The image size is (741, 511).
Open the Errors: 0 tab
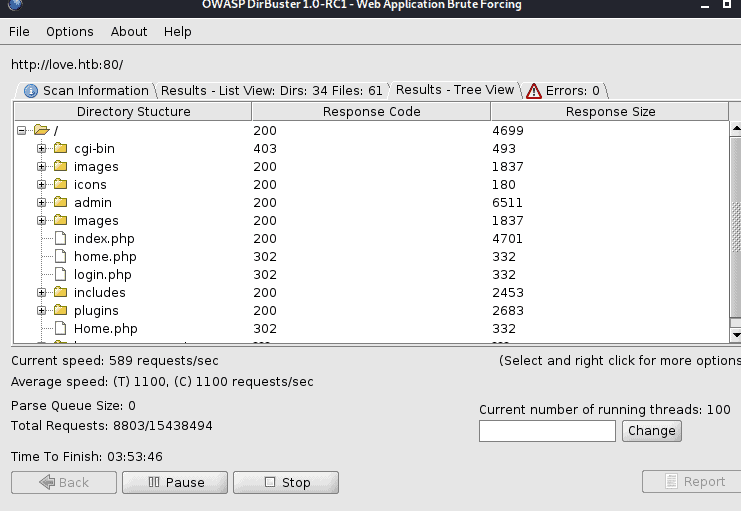click(565, 90)
